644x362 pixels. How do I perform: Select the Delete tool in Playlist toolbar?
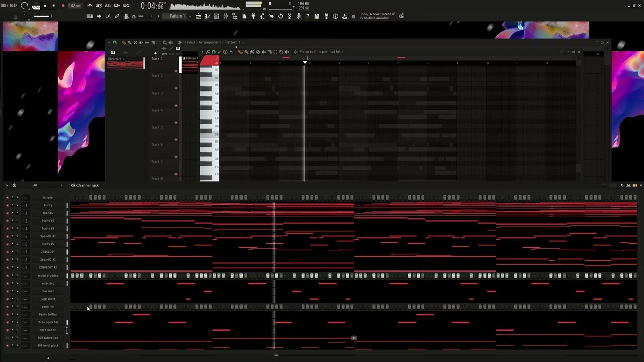[x=135, y=42]
